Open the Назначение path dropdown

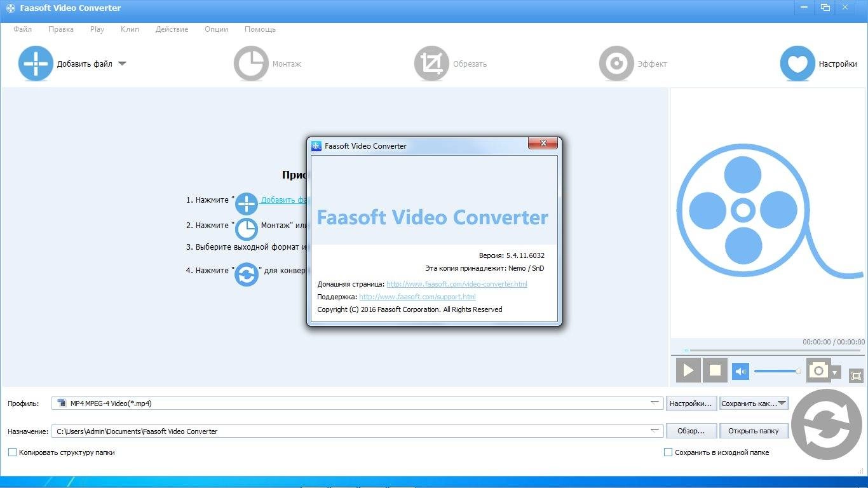point(655,431)
